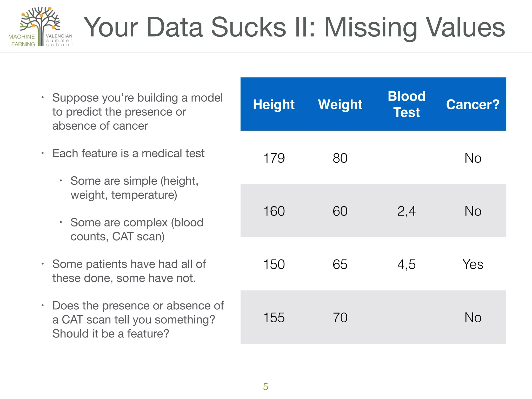Click the Blood Test column header
The image size is (532, 399).
[x=407, y=104]
